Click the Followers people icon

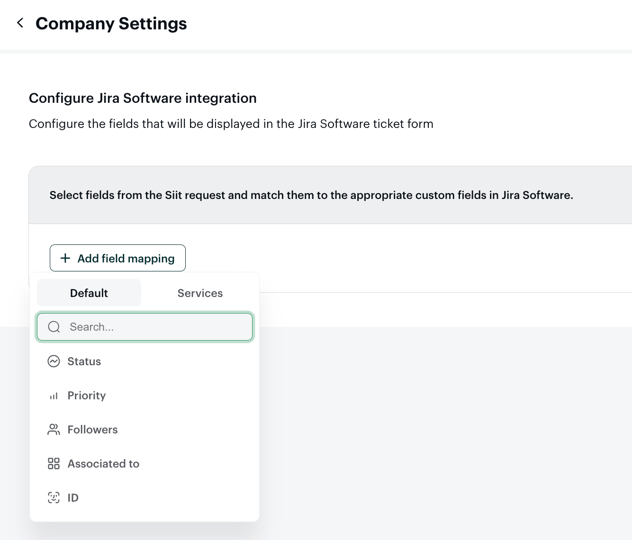coord(54,430)
